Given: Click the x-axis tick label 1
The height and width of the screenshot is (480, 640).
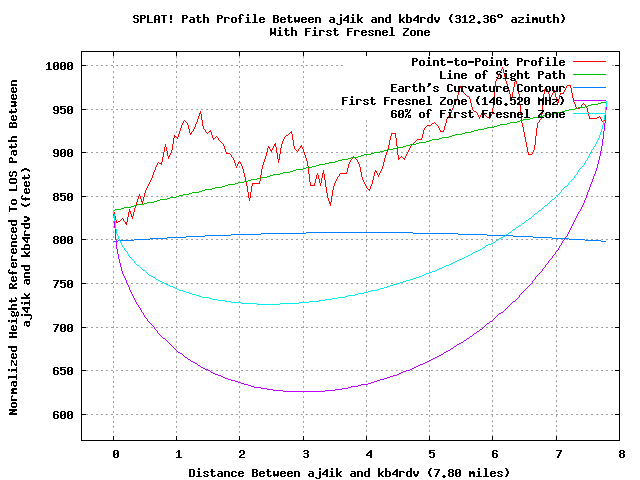Looking at the screenshot, I should click(179, 454).
